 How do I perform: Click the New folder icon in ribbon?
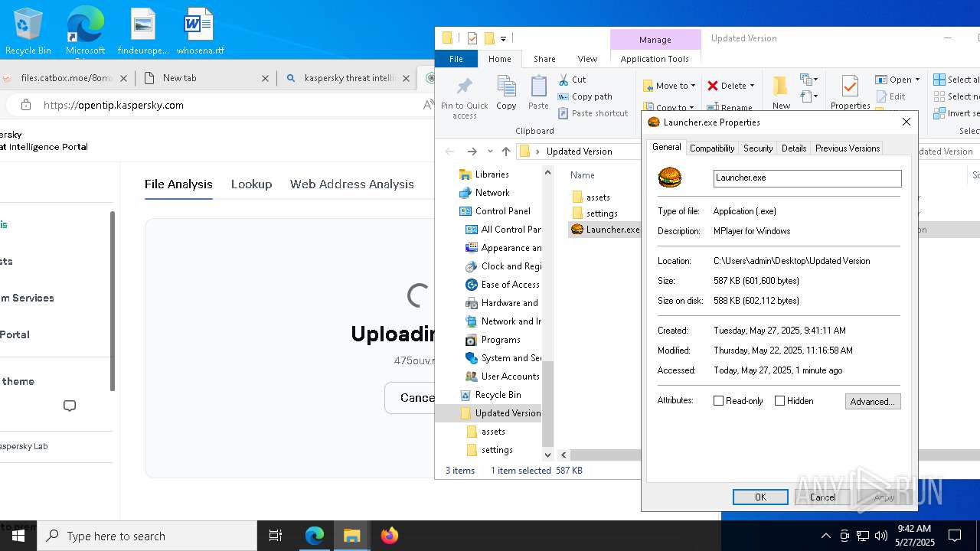tap(780, 86)
